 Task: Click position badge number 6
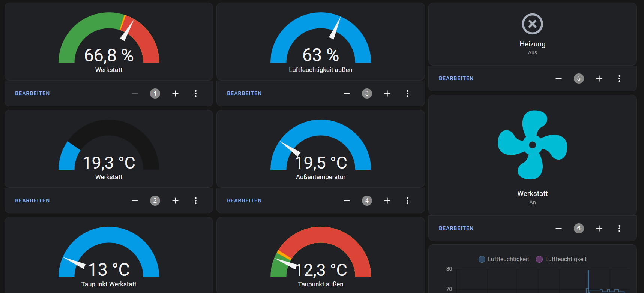click(579, 228)
